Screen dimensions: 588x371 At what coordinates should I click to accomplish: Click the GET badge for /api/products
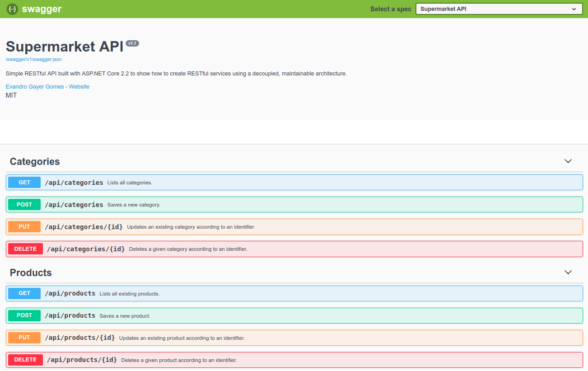click(x=24, y=293)
